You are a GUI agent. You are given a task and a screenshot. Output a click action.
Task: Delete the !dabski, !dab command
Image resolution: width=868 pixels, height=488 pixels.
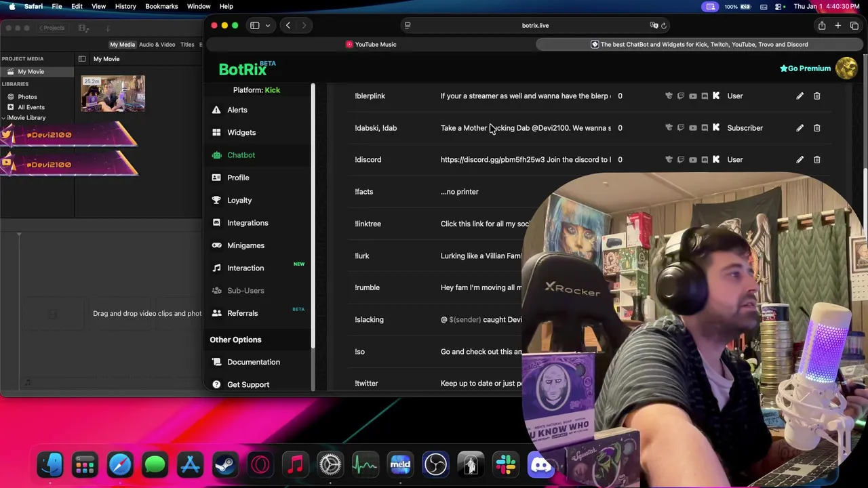tap(816, 127)
